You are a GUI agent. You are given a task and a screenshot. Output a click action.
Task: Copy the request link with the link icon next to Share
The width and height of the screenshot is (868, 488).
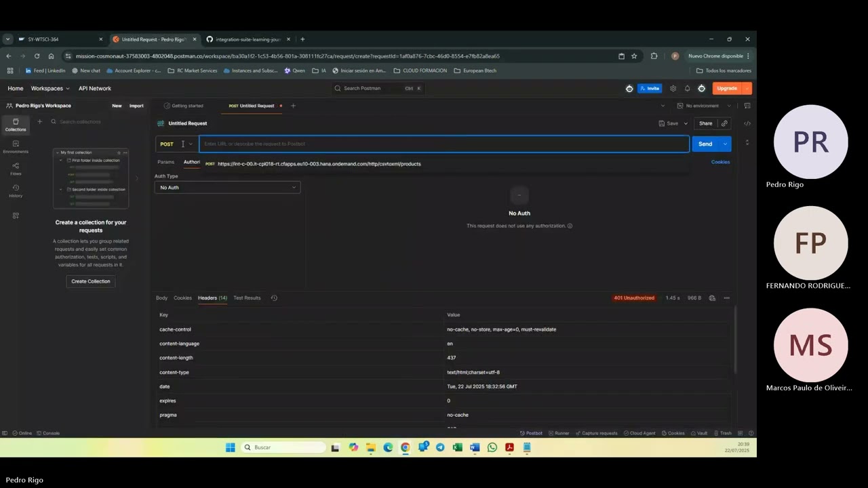tap(724, 123)
